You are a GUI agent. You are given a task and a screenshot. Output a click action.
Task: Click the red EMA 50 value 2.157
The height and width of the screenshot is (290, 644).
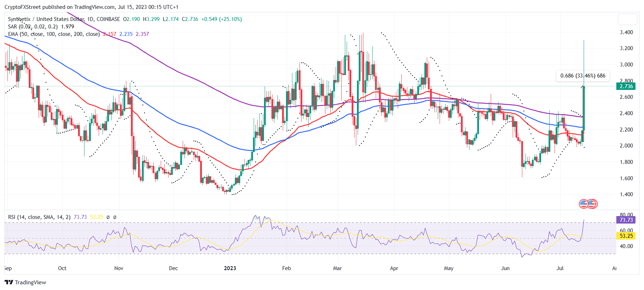click(110, 34)
